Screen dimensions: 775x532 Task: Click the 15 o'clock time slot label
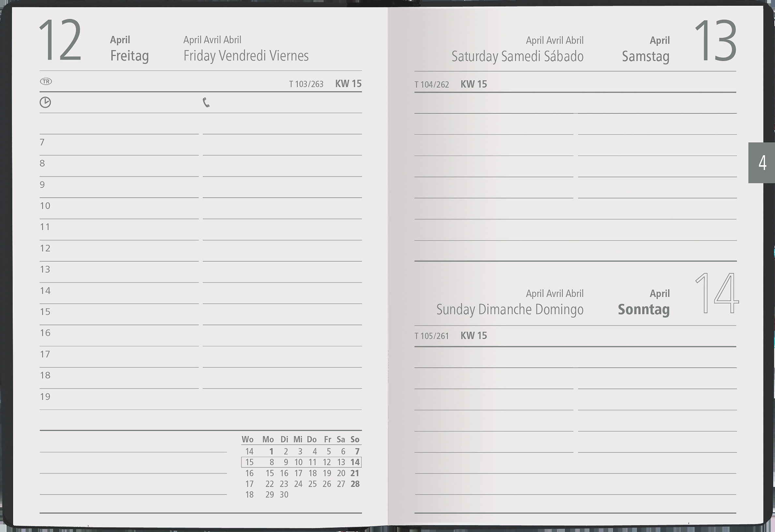tap(45, 312)
